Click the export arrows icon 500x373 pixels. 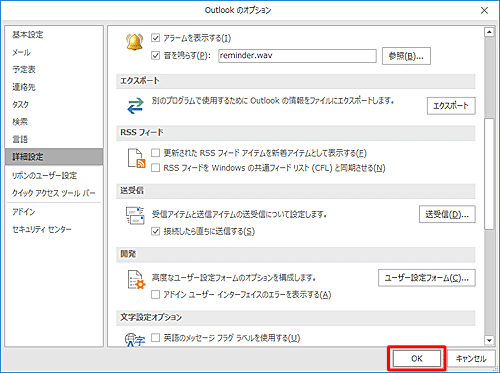(x=135, y=106)
